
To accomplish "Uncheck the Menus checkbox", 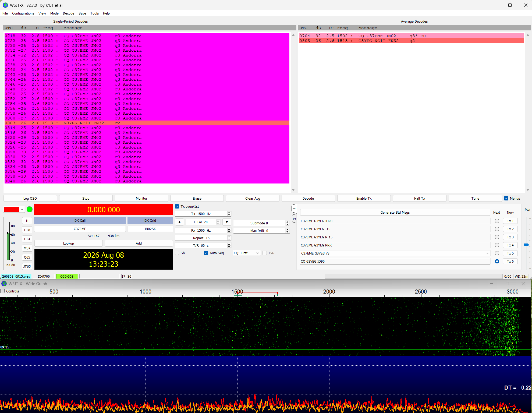I will click(506, 199).
